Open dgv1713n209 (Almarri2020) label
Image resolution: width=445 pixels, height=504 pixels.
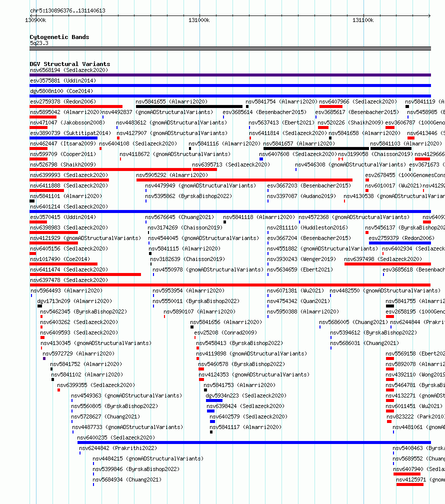[x=74, y=301]
